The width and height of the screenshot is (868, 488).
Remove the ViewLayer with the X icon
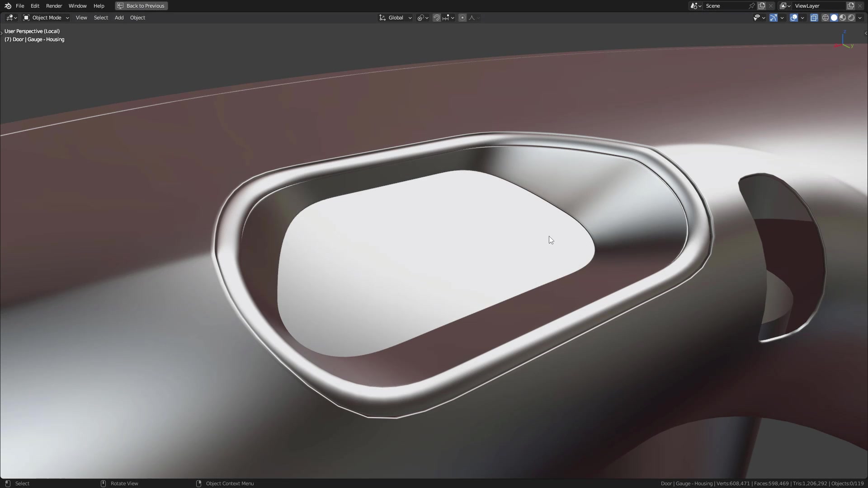(x=860, y=6)
